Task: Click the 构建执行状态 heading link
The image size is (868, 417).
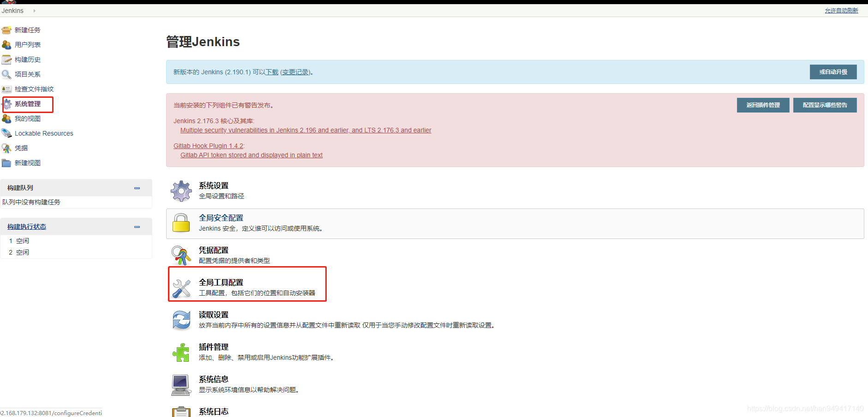Action: click(27, 226)
